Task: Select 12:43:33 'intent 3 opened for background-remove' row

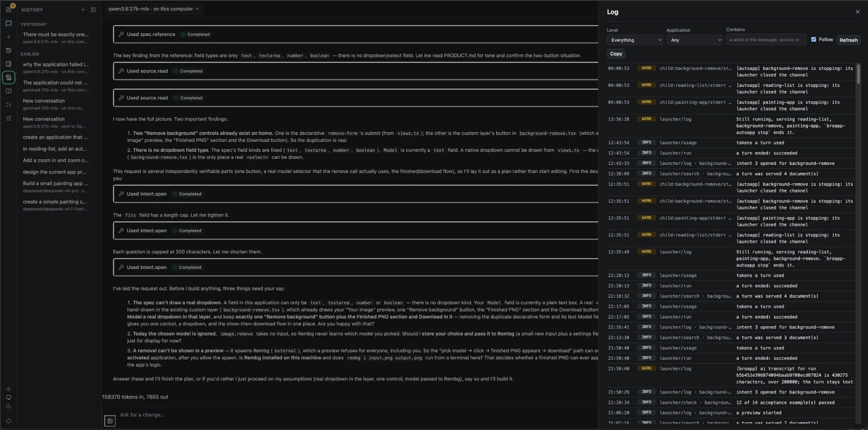Action: pos(732,163)
